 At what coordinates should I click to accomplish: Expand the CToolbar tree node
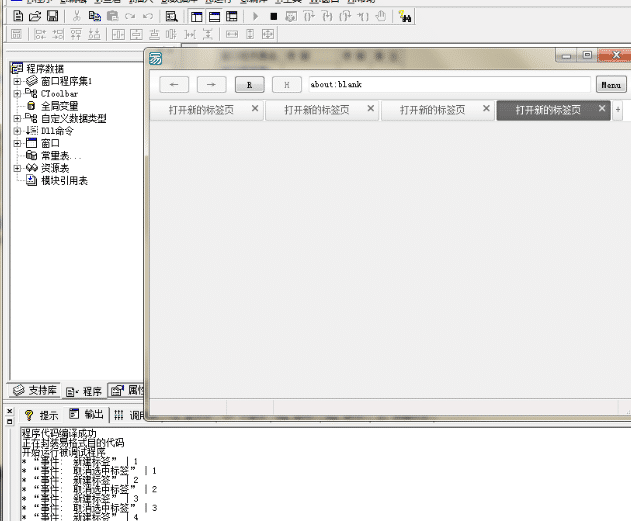pos(17,93)
